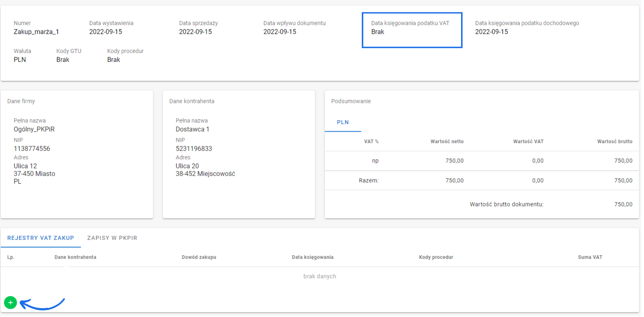This screenshot has width=644, height=317.
Task: Click the Data wpływu dokumentu date value
Action: point(280,32)
